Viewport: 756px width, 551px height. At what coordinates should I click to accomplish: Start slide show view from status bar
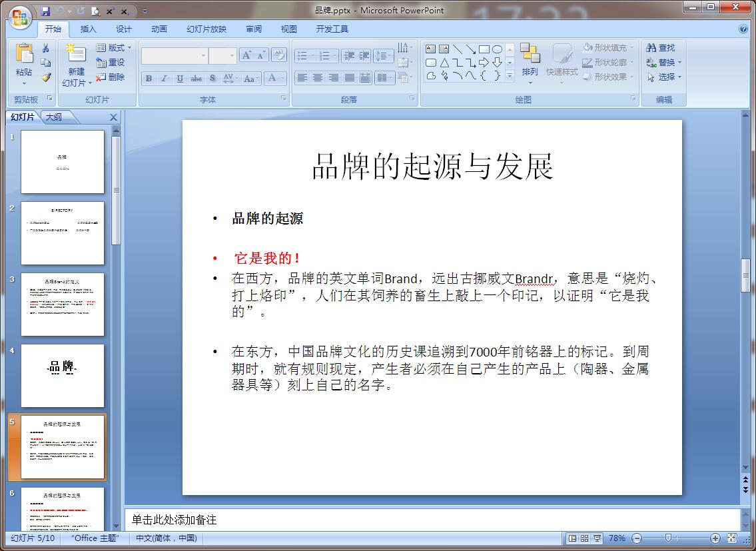click(x=597, y=538)
